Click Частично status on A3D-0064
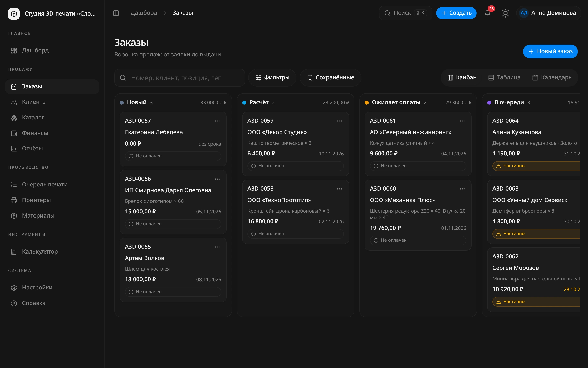The width and height of the screenshot is (588, 368). pyautogui.click(x=536, y=166)
